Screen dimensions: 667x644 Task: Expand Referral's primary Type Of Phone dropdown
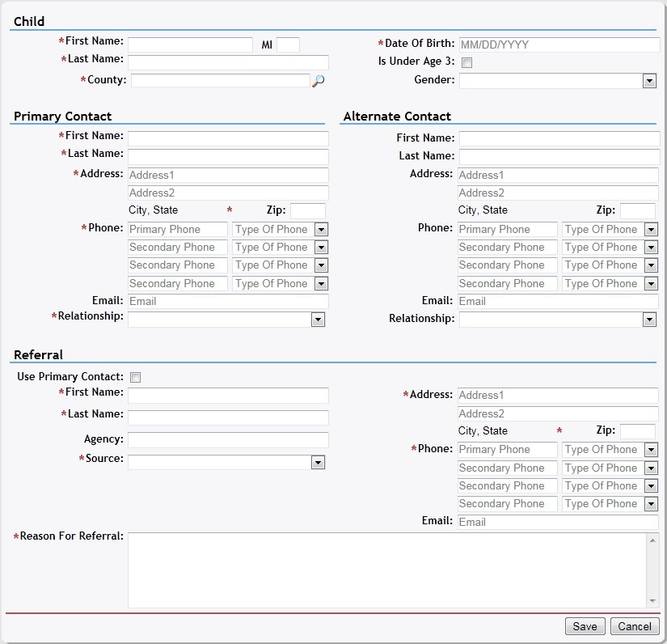coord(651,450)
